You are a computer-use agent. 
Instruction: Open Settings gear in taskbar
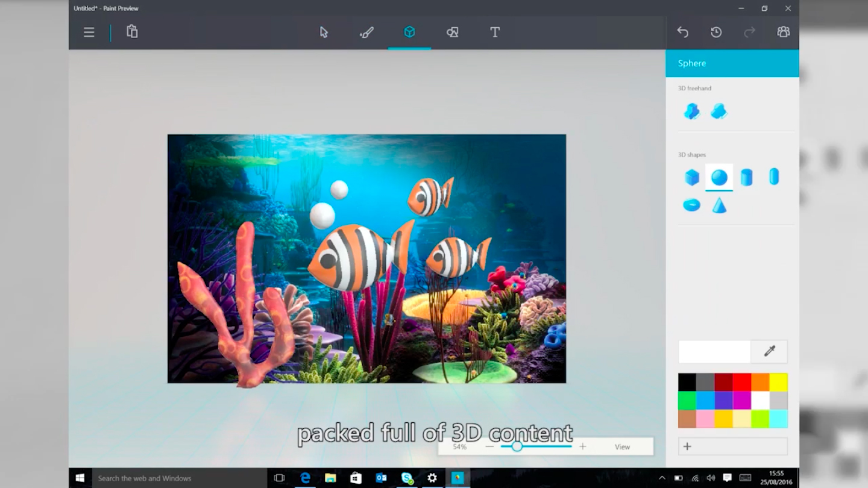click(x=432, y=478)
